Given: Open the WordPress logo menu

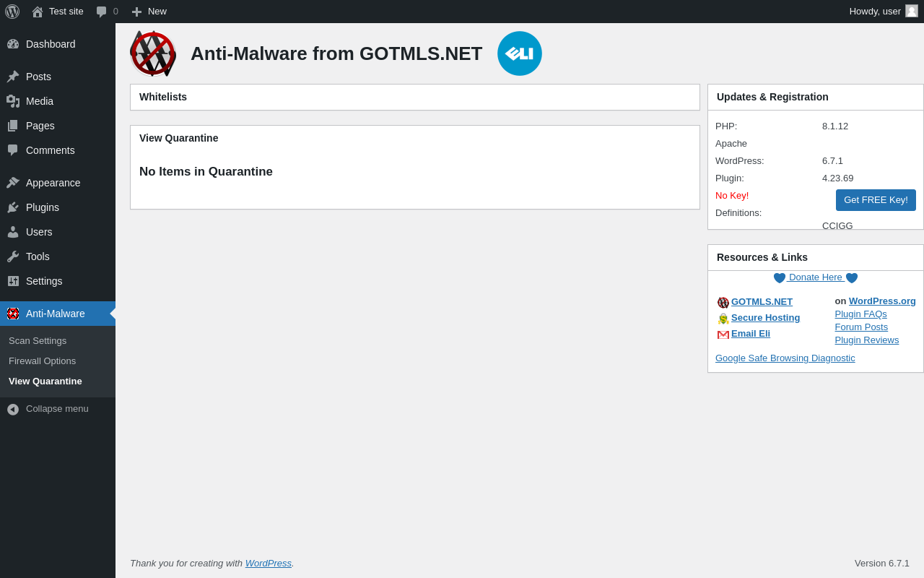Looking at the screenshot, I should pyautogui.click(x=12, y=12).
